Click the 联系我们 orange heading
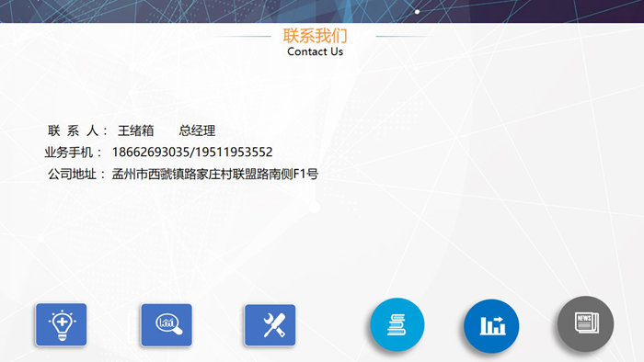This screenshot has height=362, width=644. [x=315, y=36]
